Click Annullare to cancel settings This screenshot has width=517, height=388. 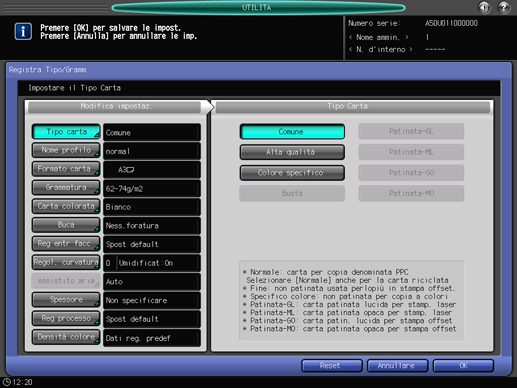[x=397, y=366]
